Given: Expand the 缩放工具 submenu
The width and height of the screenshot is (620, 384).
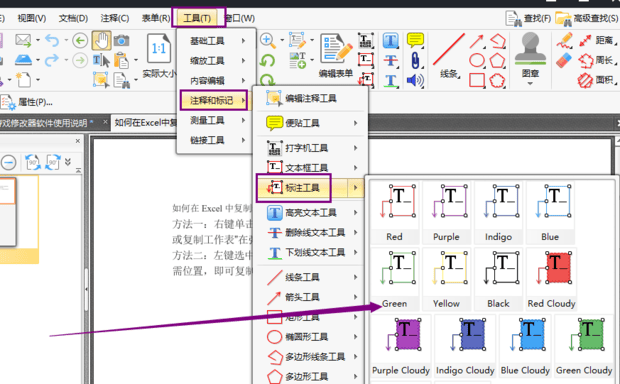Looking at the screenshot, I should (214, 61).
